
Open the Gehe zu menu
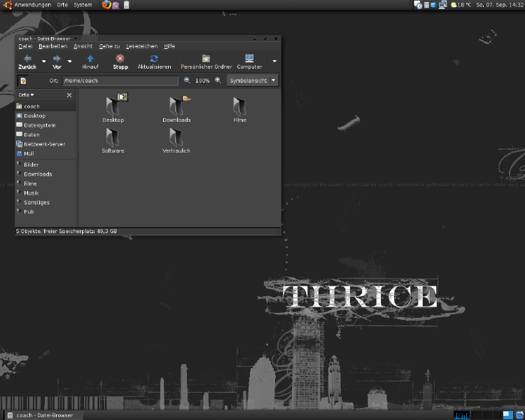point(109,46)
